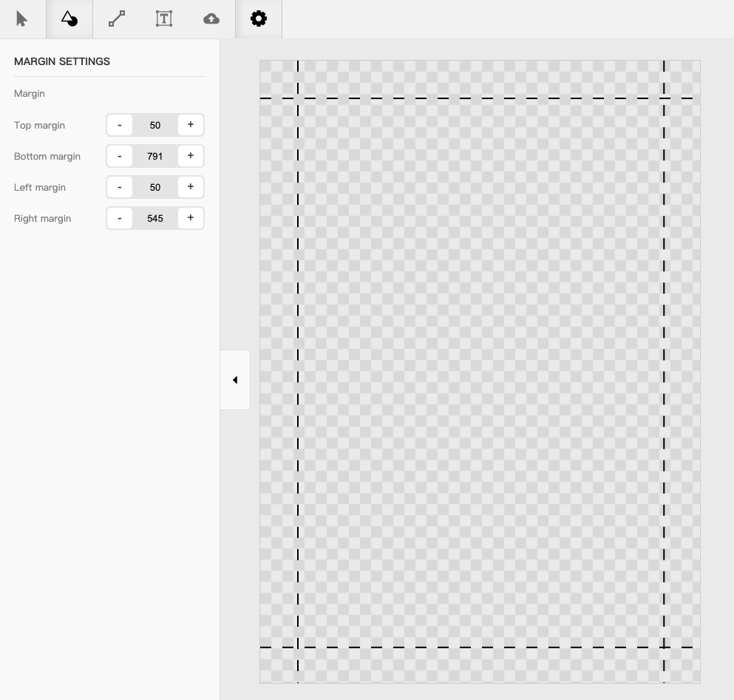Increase the left margin value

190,186
